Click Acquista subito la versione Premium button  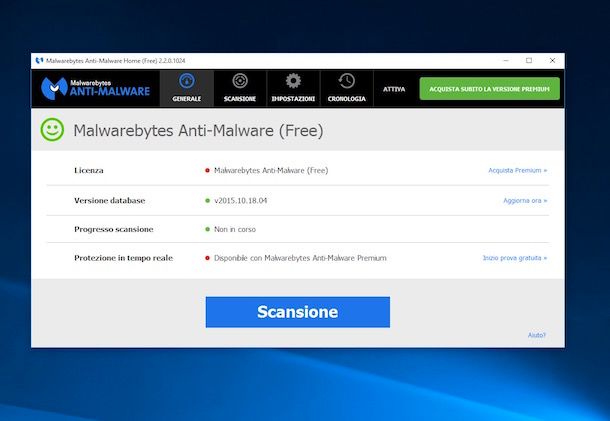(x=489, y=89)
